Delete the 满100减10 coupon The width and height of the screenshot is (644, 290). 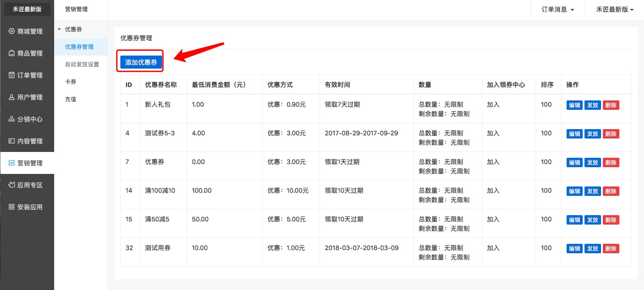(x=610, y=191)
